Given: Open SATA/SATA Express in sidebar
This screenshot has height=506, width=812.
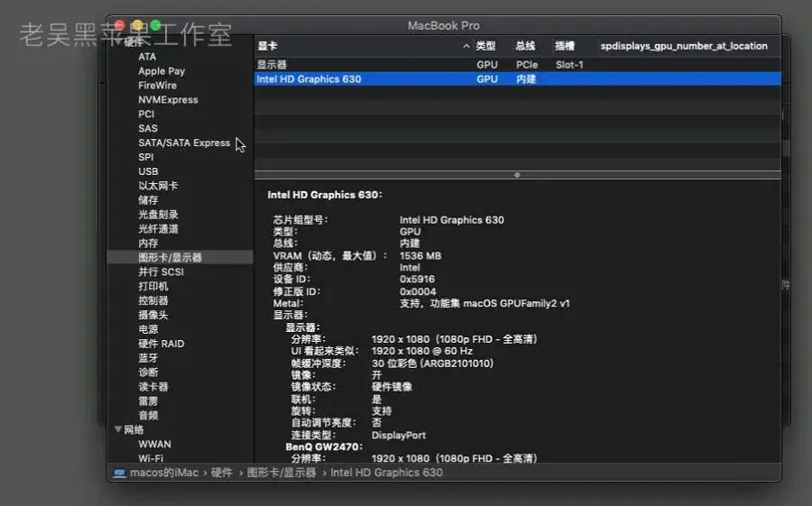Looking at the screenshot, I should (184, 143).
